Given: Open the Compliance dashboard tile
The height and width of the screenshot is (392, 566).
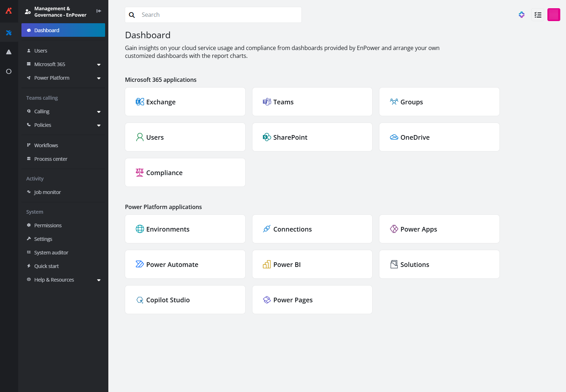Looking at the screenshot, I should pyautogui.click(x=185, y=173).
